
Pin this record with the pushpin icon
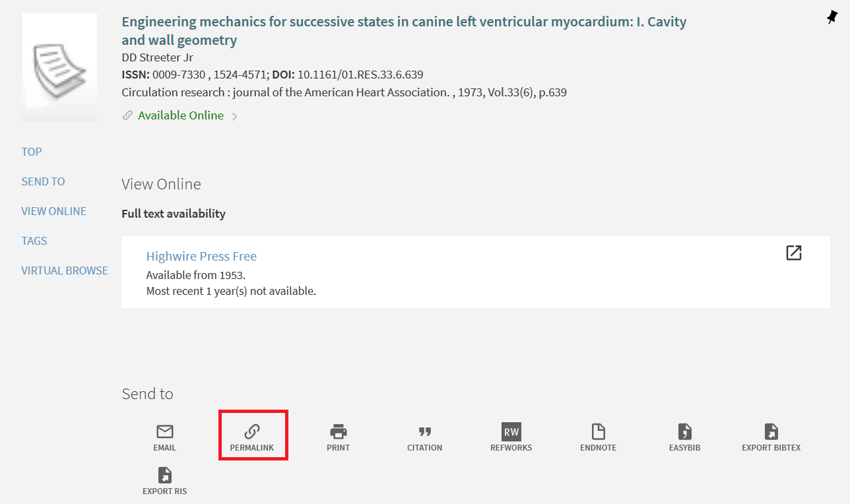point(832,18)
